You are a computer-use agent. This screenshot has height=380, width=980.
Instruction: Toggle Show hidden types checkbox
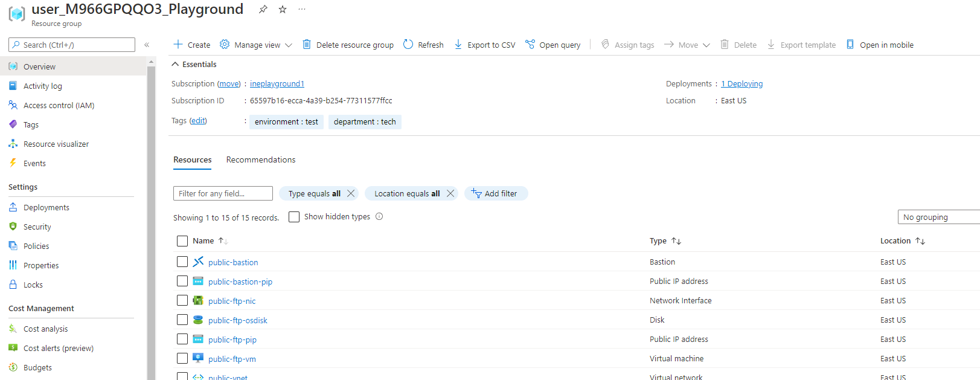[x=294, y=217]
